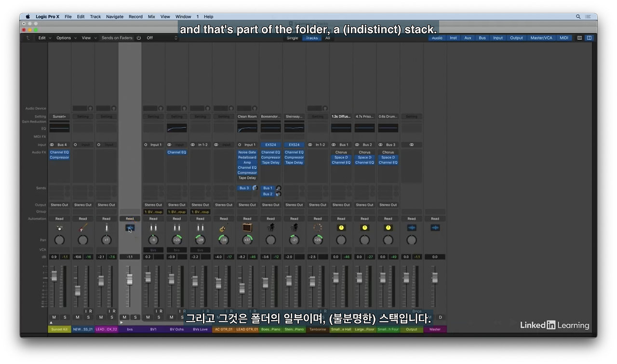Open the mixer View dropdown menu

point(89,38)
